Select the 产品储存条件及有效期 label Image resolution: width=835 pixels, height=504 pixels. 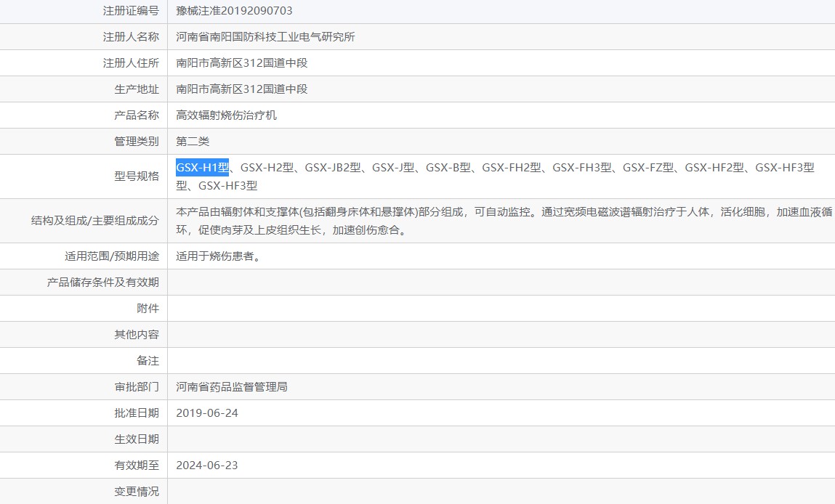coord(102,282)
